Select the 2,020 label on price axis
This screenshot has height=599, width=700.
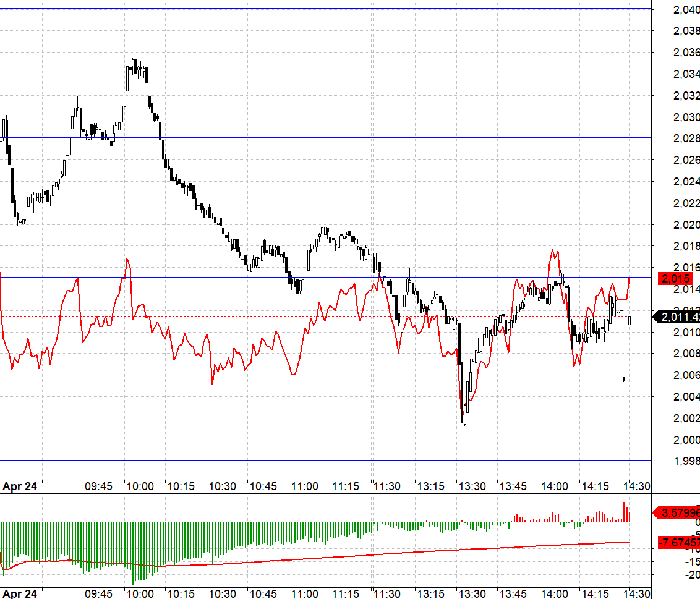tap(686, 225)
